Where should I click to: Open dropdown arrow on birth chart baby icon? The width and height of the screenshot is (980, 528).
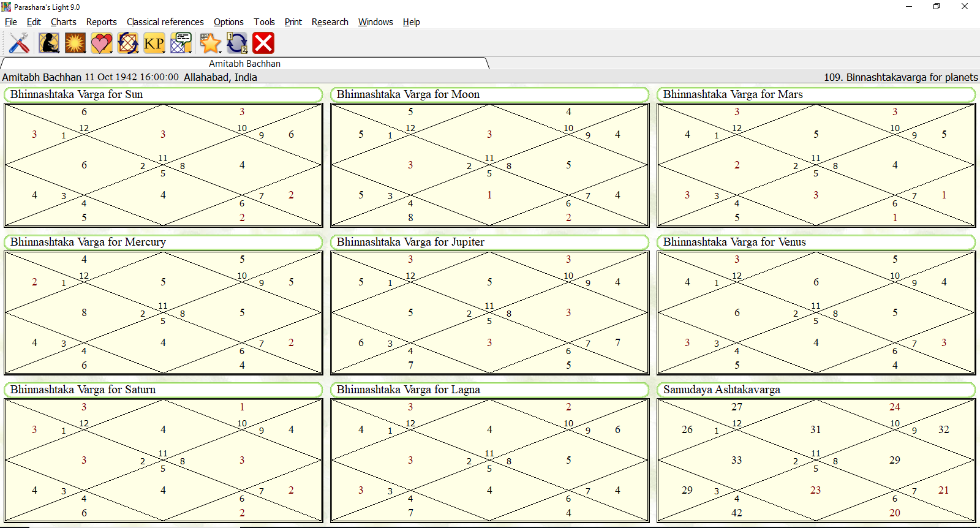click(x=58, y=51)
